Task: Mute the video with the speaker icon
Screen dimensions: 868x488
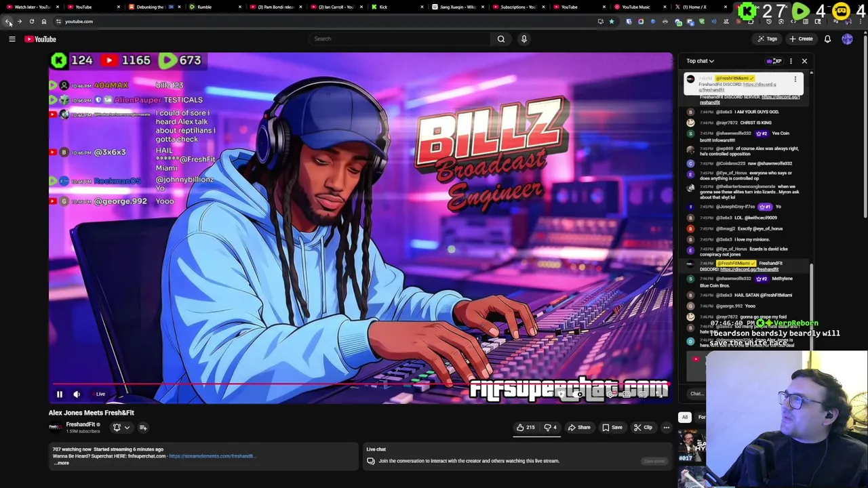Action: [x=77, y=394]
